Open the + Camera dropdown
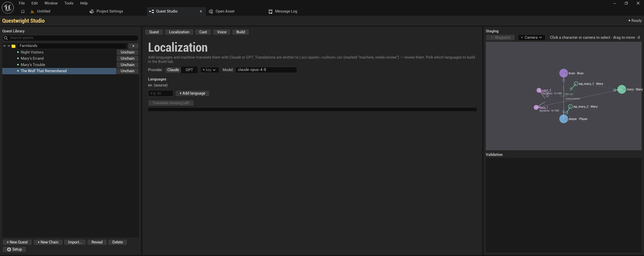The width and height of the screenshot is (644, 256). (x=531, y=37)
